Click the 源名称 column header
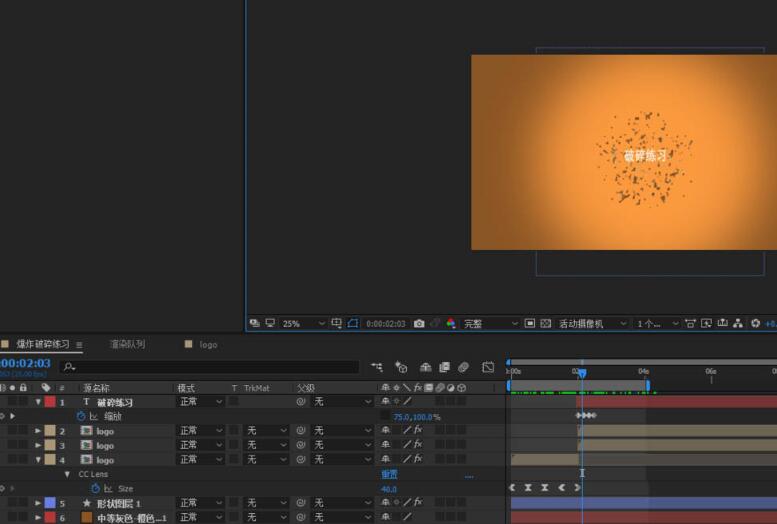 pyautogui.click(x=96, y=388)
